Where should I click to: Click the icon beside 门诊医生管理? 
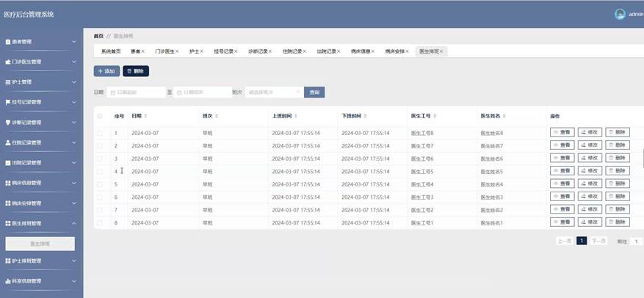click(x=7, y=62)
